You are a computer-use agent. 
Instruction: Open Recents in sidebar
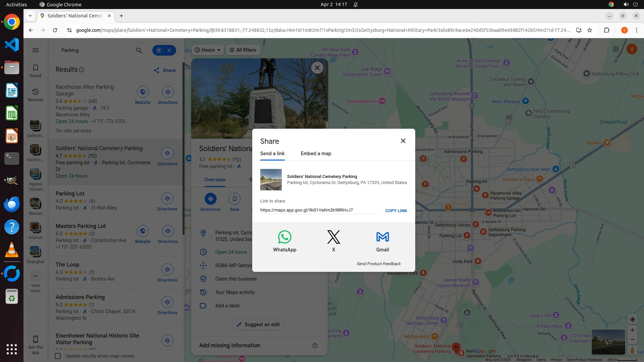[36, 95]
